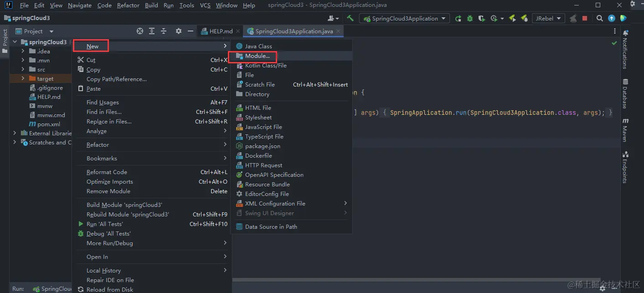Click the Expand All icon in Project panel

(152, 31)
